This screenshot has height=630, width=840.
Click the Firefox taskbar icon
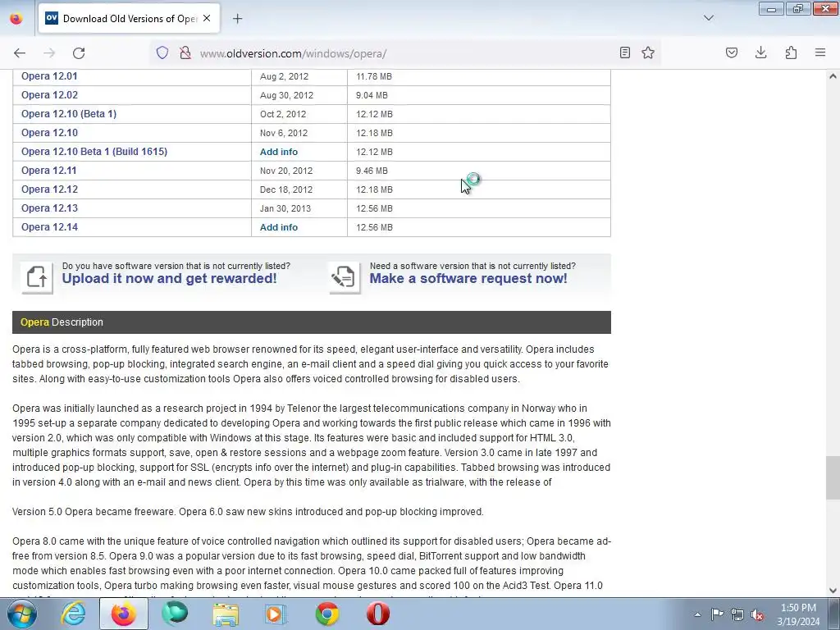[x=123, y=614]
